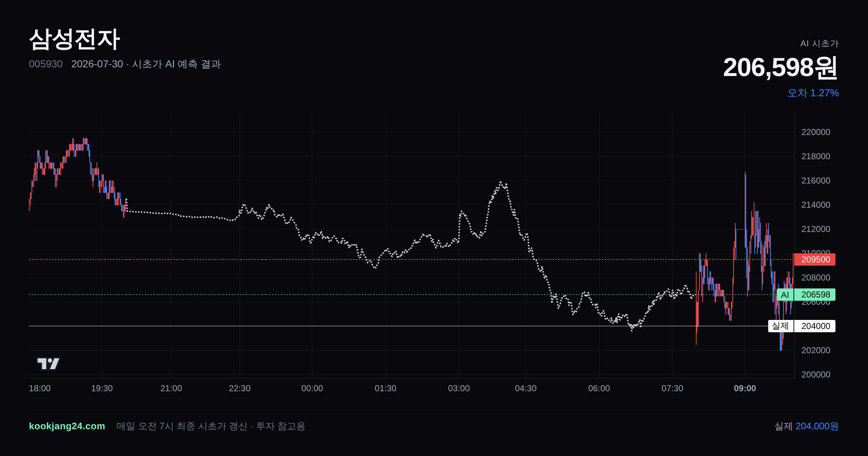The image size is (868, 456).
Task: Click the predicted price 206,598원
Action: pos(780,68)
